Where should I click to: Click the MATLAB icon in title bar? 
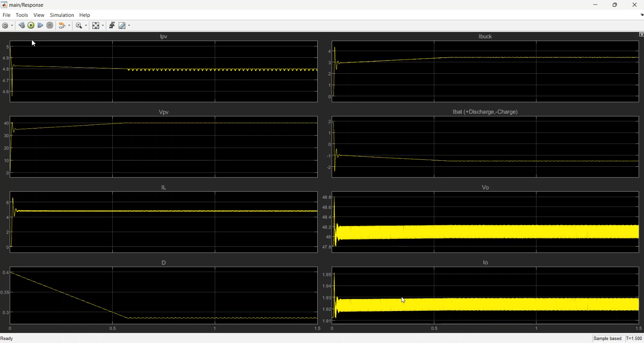4,5
